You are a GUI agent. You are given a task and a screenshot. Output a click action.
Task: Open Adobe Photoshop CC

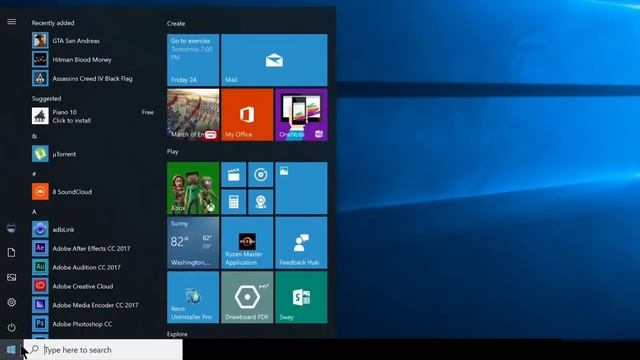(x=93, y=324)
